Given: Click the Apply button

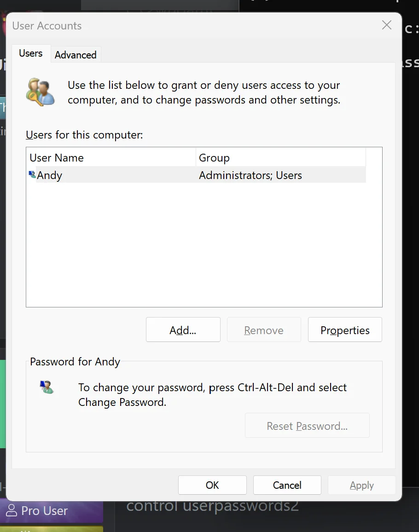Looking at the screenshot, I should click(x=361, y=485).
